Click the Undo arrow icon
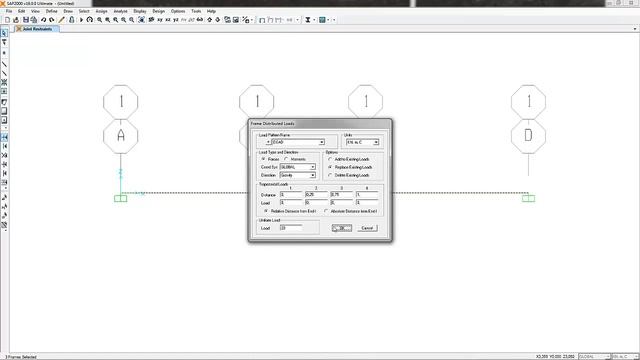The height and width of the screenshot is (360, 640). [43, 20]
